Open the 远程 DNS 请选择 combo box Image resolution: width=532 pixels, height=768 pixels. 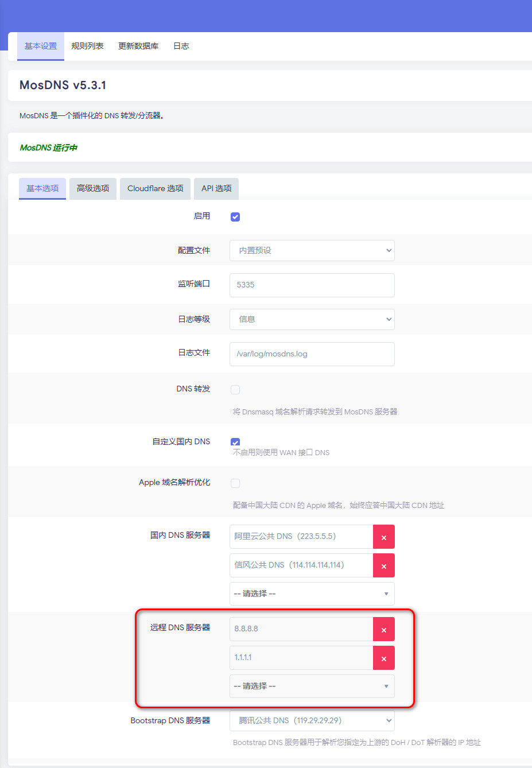pyautogui.click(x=312, y=686)
